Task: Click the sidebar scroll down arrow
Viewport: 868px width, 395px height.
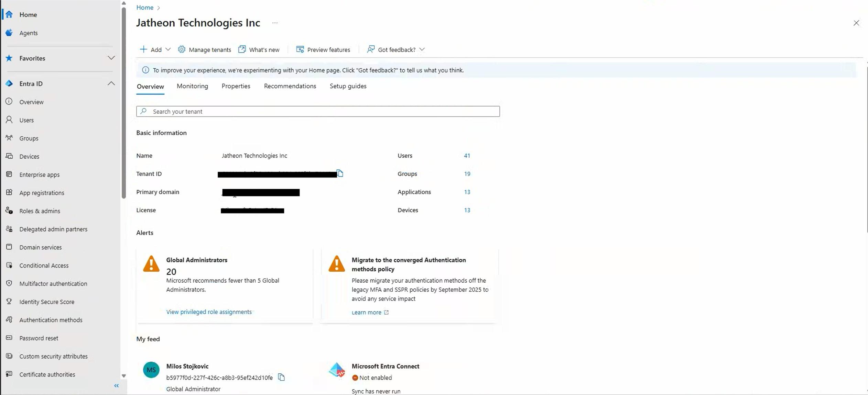Action: click(124, 376)
